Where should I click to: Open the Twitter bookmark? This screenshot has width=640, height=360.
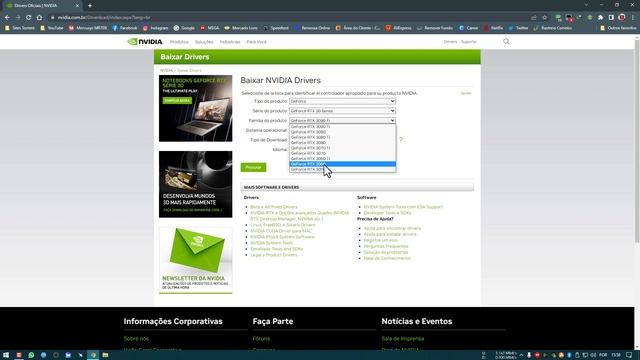click(518, 28)
